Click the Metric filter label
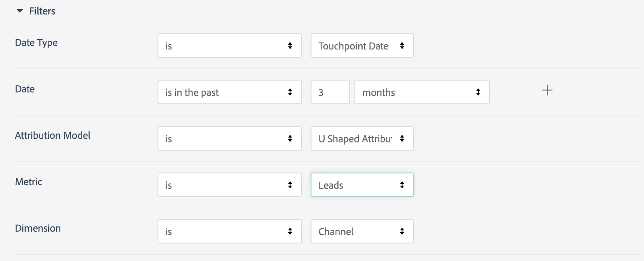The width and height of the screenshot is (644, 261). pyautogui.click(x=28, y=182)
